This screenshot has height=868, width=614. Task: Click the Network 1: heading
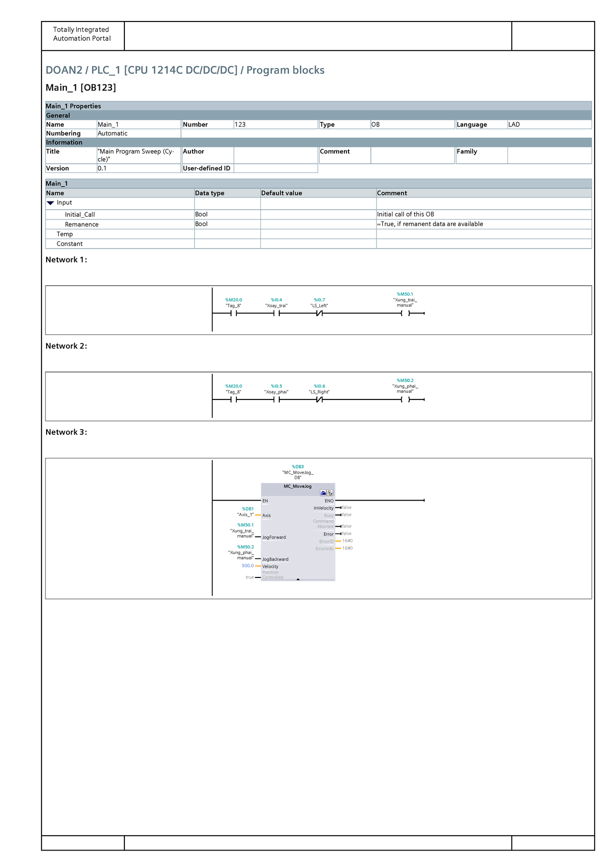(x=66, y=260)
